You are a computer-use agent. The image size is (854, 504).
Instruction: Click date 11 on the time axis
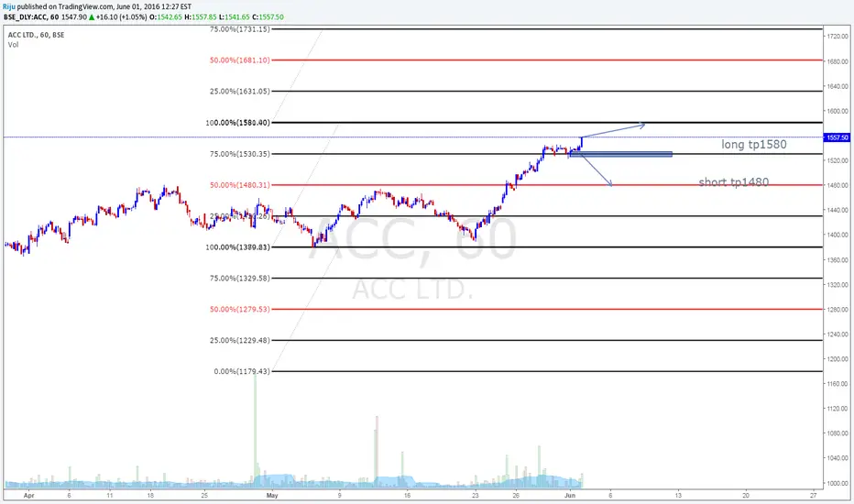pos(109,495)
